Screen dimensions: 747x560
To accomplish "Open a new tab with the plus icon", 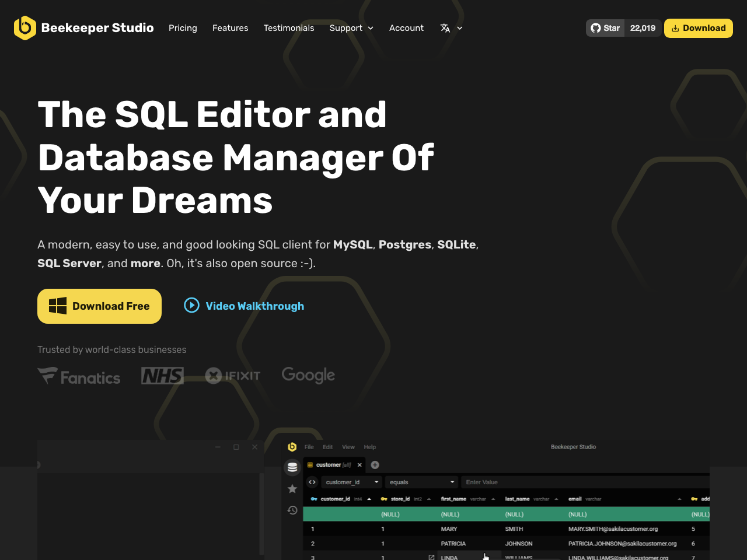I will [x=375, y=464].
